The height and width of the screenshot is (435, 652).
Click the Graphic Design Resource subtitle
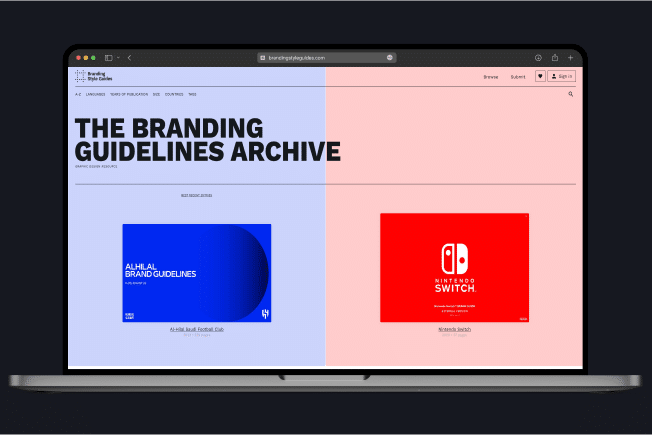(x=96, y=166)
